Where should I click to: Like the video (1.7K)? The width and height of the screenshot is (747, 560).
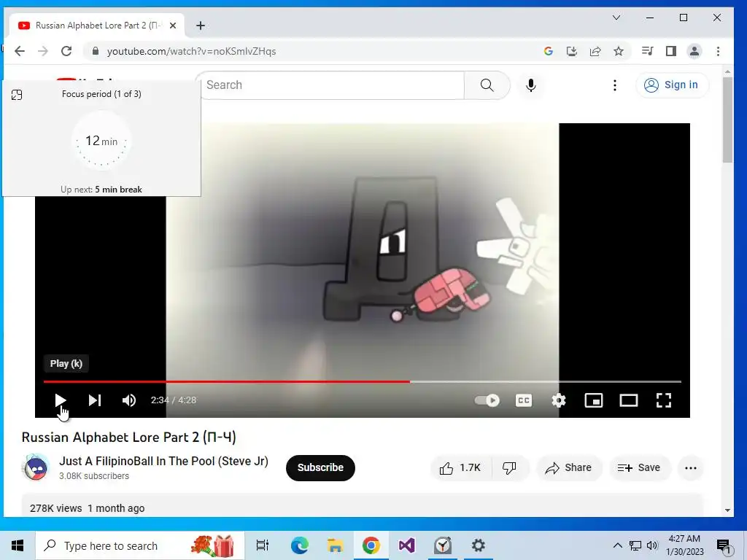pyautogui.click(x=460, y=468)
